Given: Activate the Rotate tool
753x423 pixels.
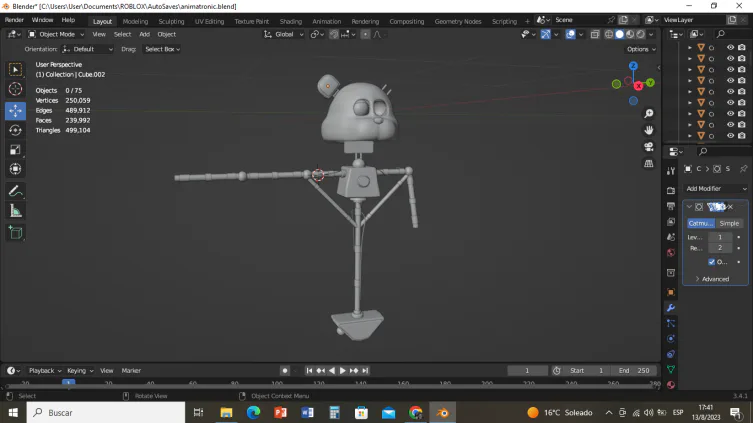Looking at the screenshot, I should point(15,130).
